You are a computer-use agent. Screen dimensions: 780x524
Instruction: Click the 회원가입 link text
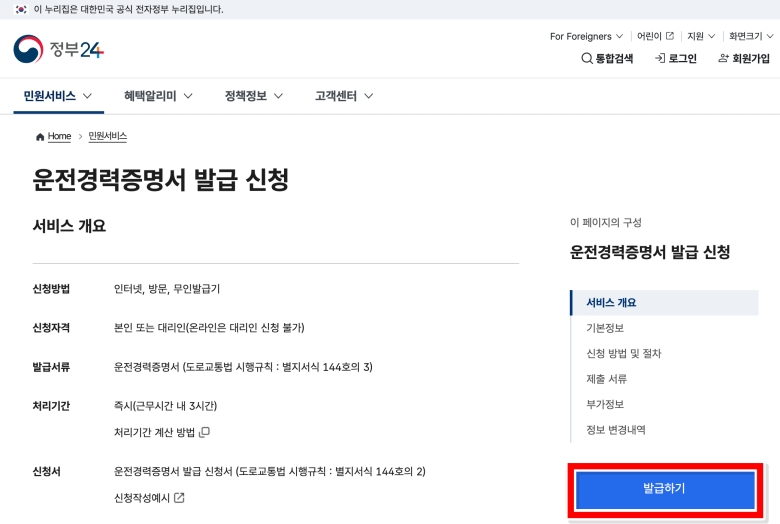[x=751, y=59]
